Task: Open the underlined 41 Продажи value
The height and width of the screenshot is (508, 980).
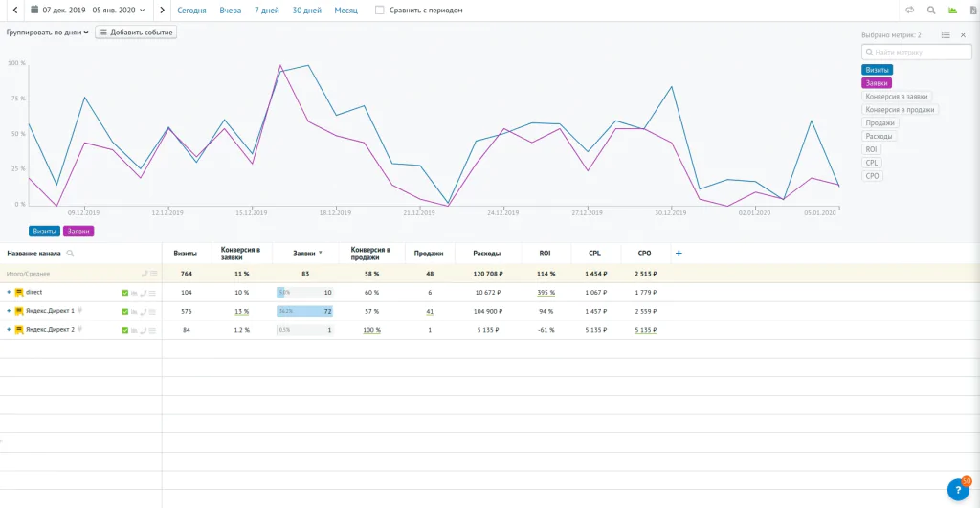Action: tap(430, 311)
